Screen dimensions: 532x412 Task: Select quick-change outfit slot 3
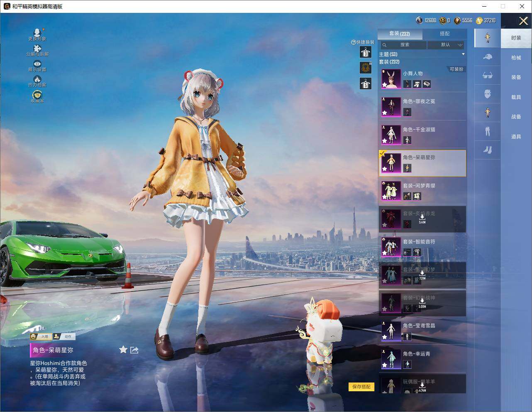365,52
